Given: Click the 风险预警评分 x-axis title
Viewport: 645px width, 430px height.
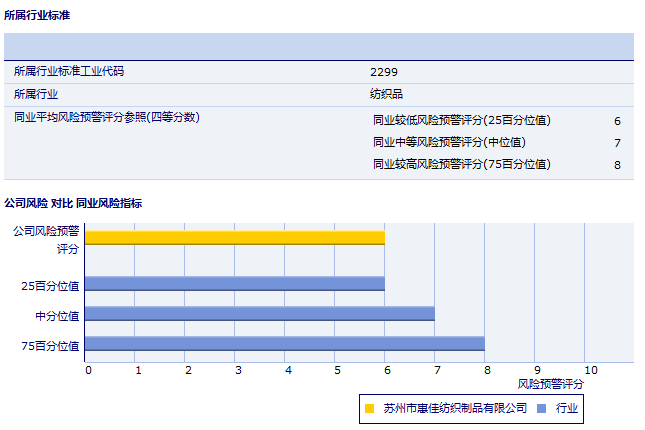Looking at the screenshot, I should pos(551,383).
